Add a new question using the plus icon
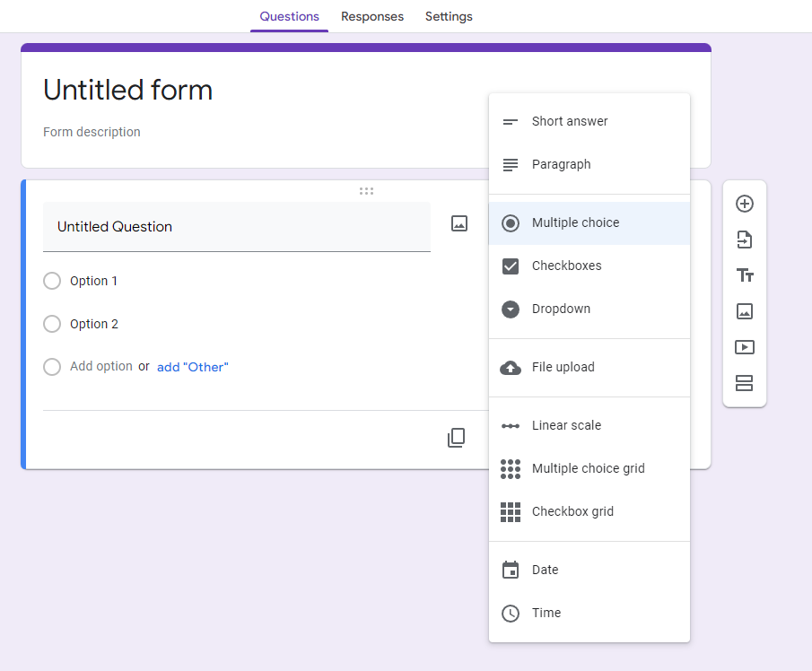Viewport: 812px width, 671px height. pos(745,204)
